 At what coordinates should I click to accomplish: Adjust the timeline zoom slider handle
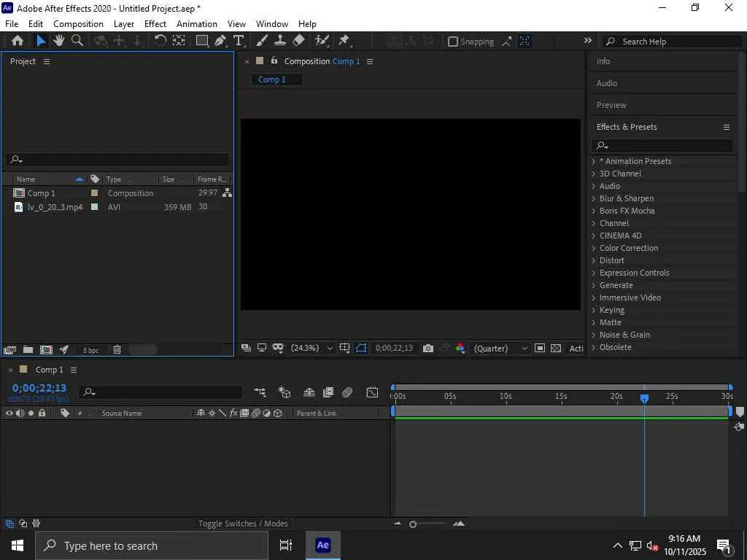[x=413, y=524]
